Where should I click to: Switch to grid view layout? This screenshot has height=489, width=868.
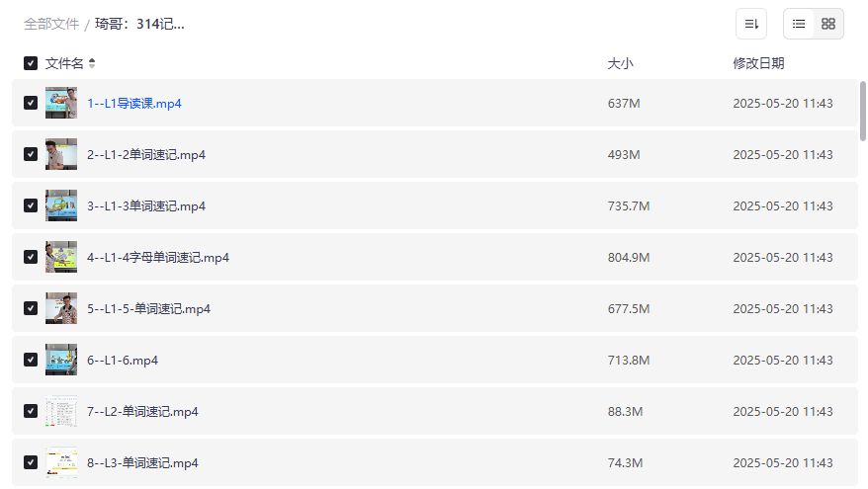click(828, 24)
